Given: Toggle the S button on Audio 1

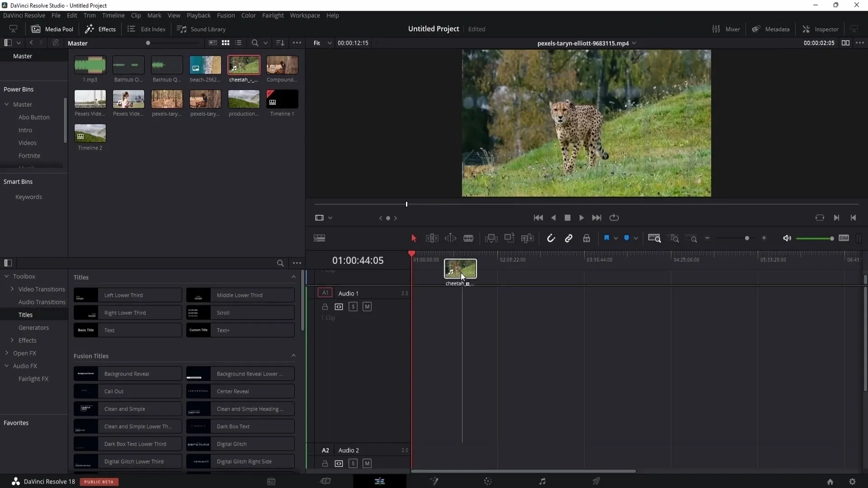Looking at the screenshot, I should coord(353,307).
